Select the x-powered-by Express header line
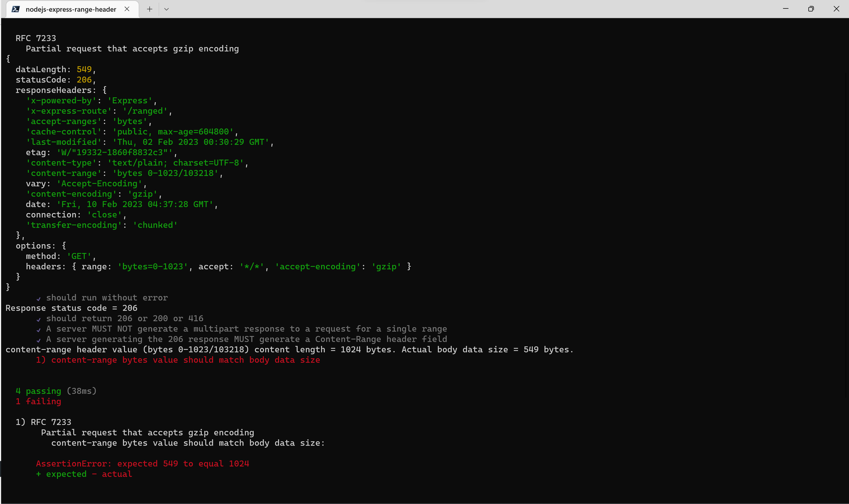Image resolution: width=849 pixels, height=504 pixels. pyautogui.click(x=90, y=100)
